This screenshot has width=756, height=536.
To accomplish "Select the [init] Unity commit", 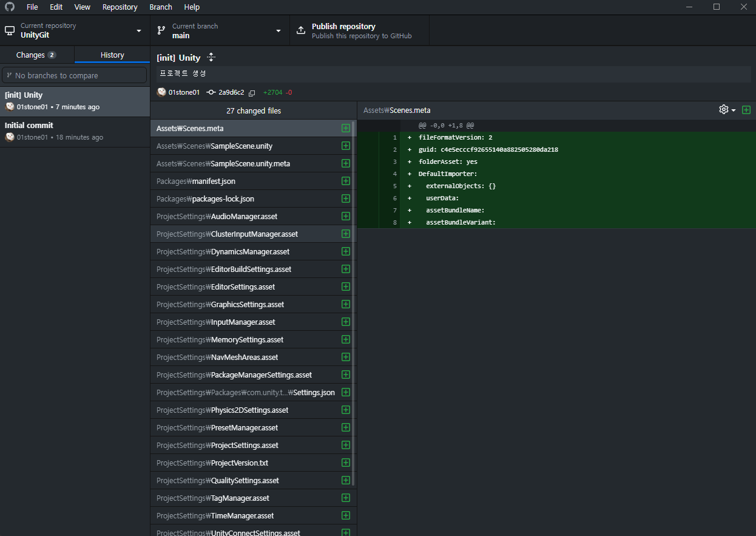I will pyautogui.click(x=75, y=101).
